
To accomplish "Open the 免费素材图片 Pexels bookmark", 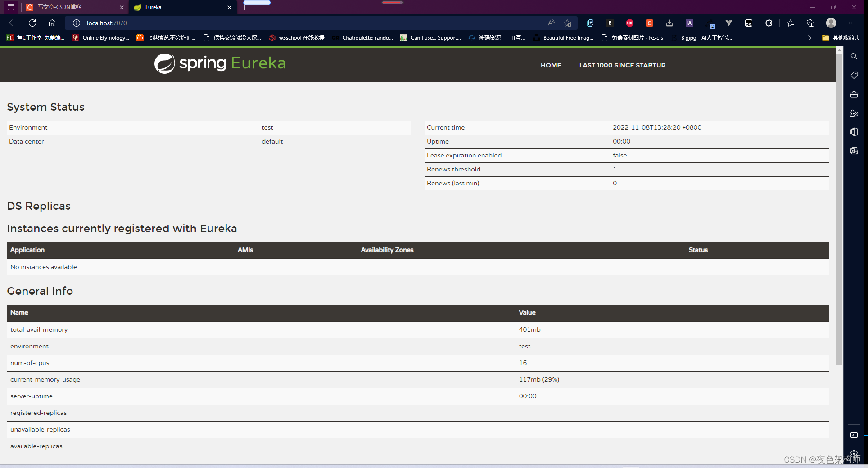I will [632, 38].
